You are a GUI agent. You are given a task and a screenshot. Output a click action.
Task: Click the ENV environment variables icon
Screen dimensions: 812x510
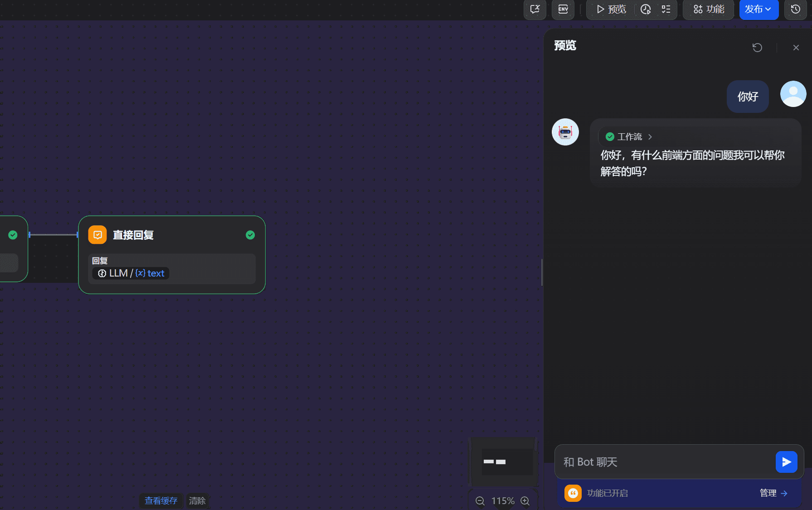click(x=563, y=10)
